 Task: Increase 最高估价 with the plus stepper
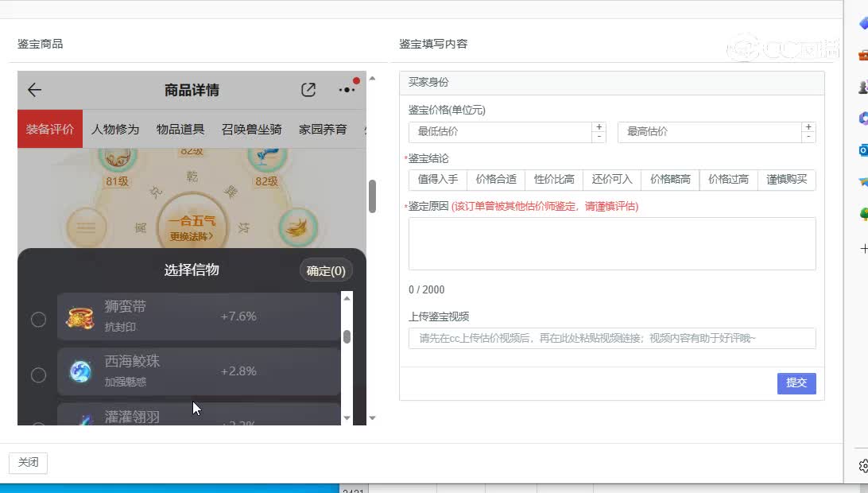point(808,127)
